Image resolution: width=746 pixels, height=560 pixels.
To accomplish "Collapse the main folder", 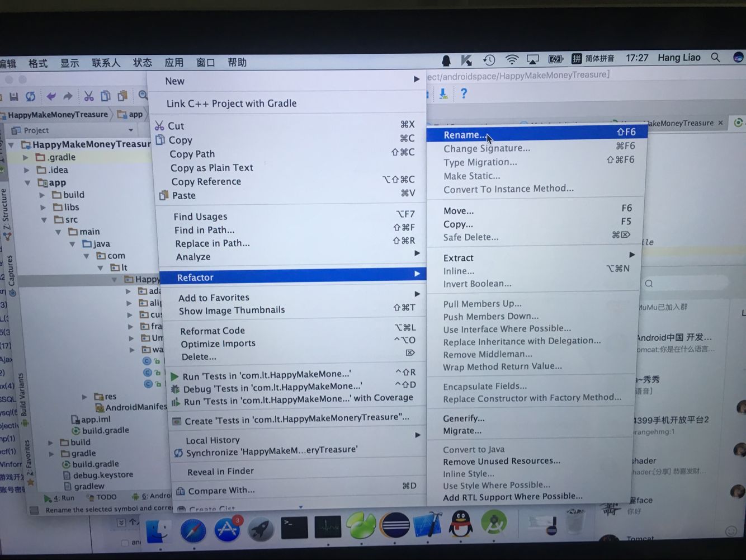I will [x=58, y=232].
